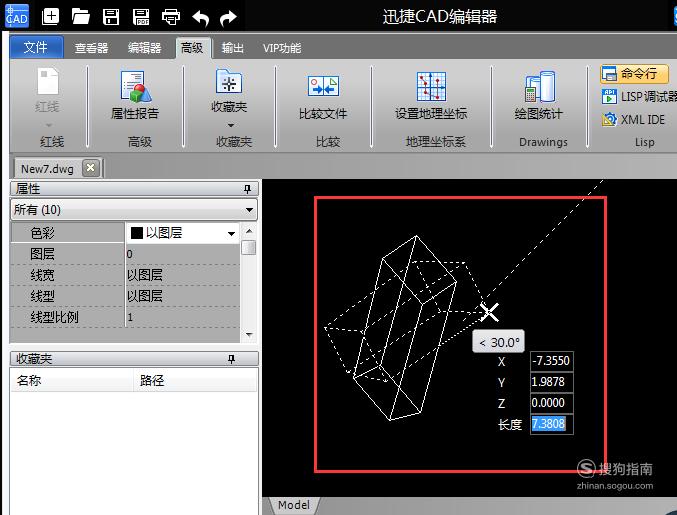This screenshot has height=515, width=677.
Task: Switch to the 查看器 viewer tab
Action: [x=91, y=47]
